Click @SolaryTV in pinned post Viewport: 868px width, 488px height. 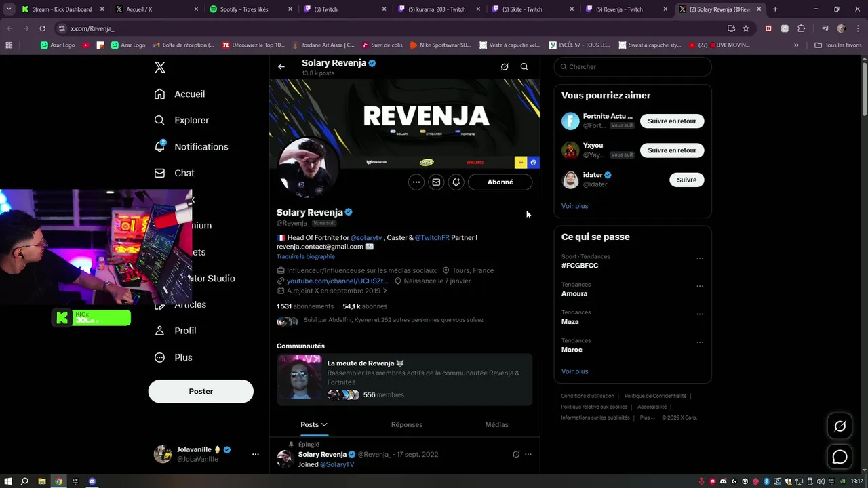point(337,464)
